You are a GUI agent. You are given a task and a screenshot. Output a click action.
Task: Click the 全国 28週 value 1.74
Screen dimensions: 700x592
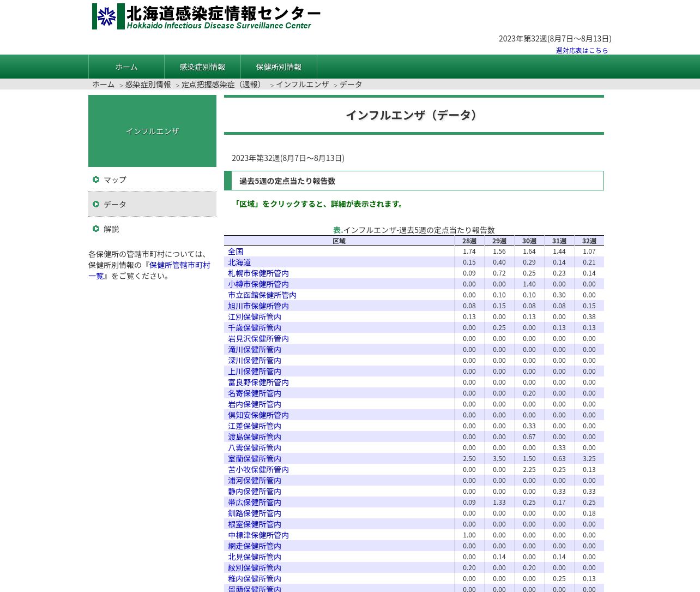[469, 252]
